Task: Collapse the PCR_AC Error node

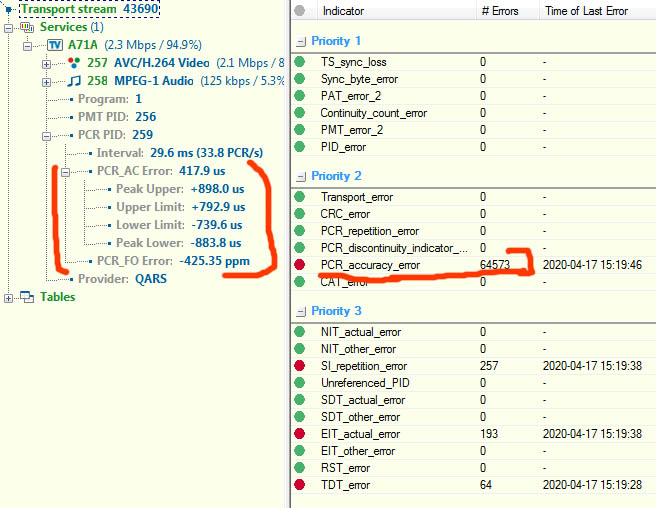Action: pyautogui.click(x=66, y=172)
